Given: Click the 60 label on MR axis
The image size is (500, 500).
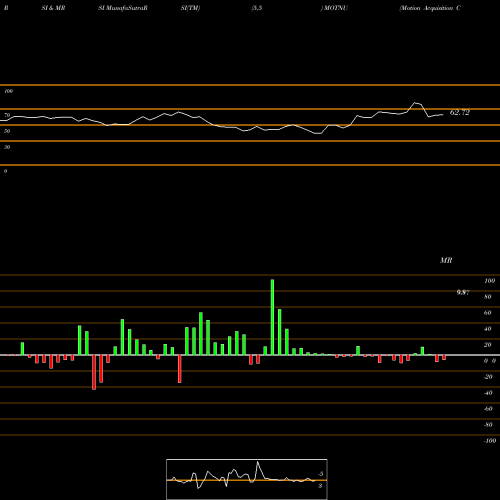Looking at the screenshot, I should tap(487, 313).
